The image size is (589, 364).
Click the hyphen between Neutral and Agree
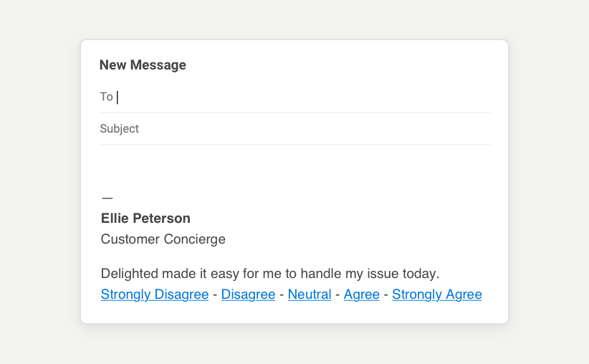337,294
